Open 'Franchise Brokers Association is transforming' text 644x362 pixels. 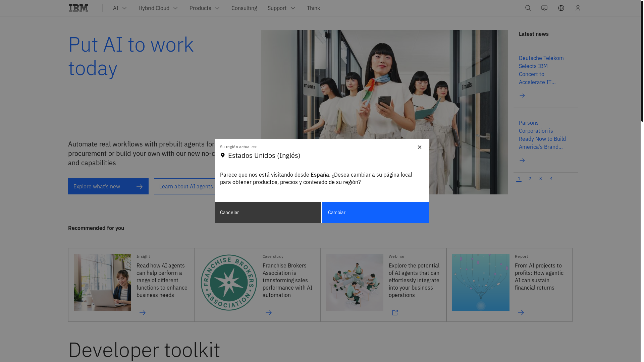tap(287, 280)
